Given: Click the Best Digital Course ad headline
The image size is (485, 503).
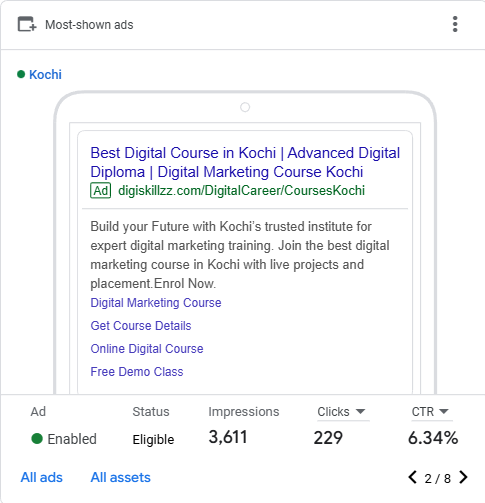Looking at the screenshot, I should tap(245, 162).
